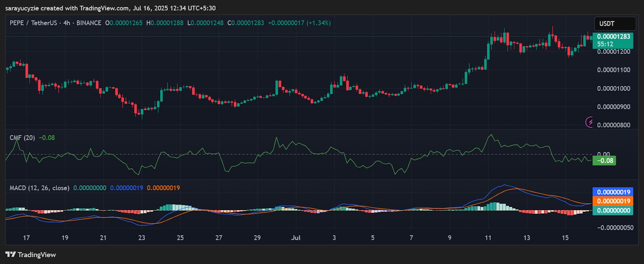Select the CMF (20) indicator label
This screenshot has height=264, width=644.
tap(22, 137)
